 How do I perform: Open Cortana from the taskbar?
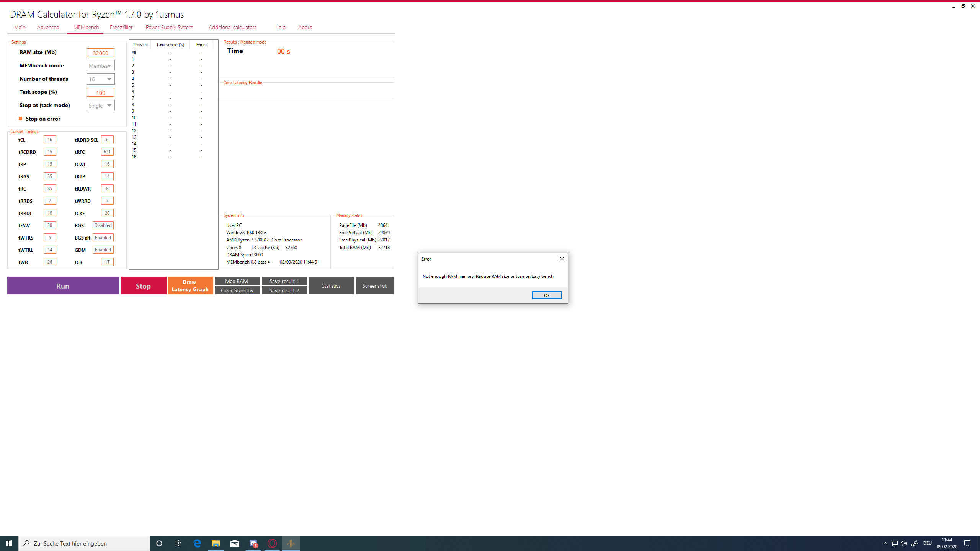159,543
